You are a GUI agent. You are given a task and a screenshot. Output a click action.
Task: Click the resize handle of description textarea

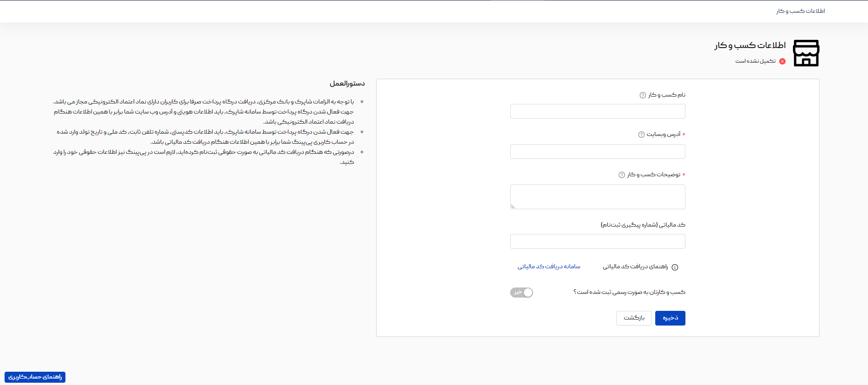coord(513,206)
